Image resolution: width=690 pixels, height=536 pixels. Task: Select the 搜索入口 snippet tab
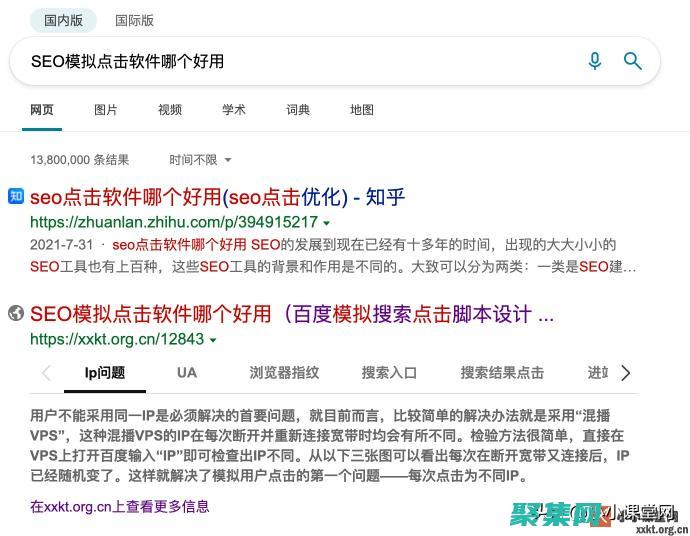[389, 373]
